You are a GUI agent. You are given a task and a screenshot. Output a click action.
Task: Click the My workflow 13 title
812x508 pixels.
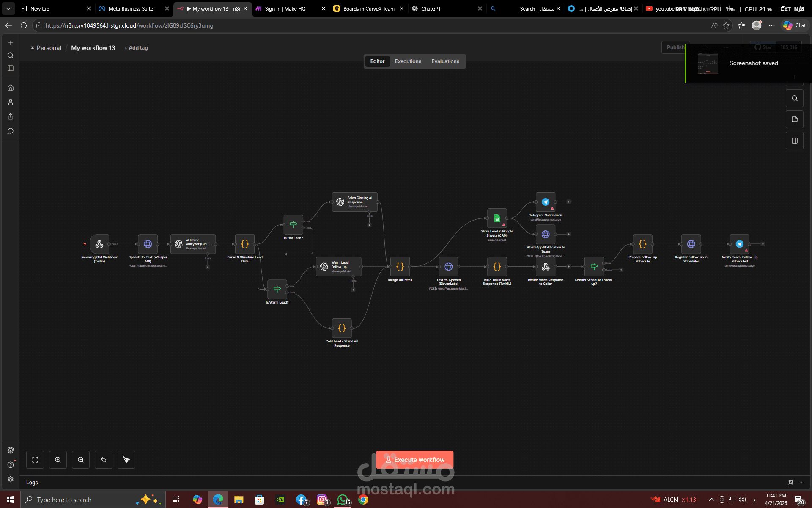(x=93, y=48)
